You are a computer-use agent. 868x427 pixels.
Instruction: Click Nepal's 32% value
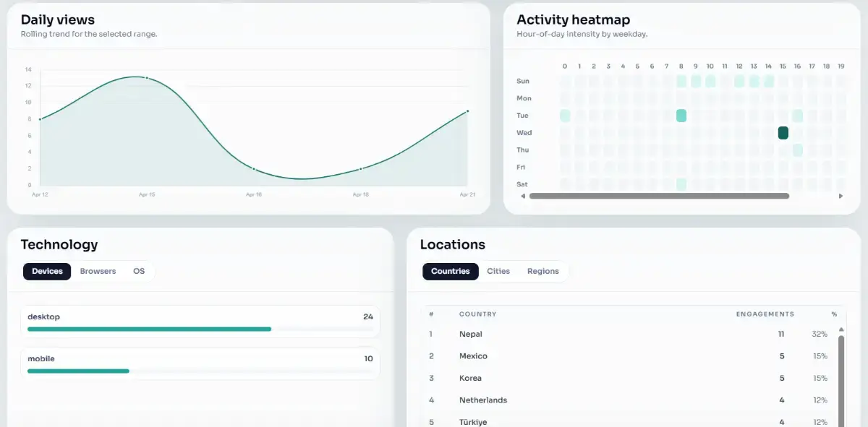[x=820, y=334]
